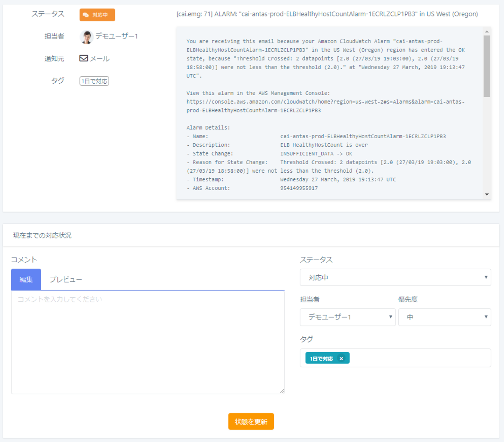Open the 優先度 dropdown showing 中
This screenshot has height=442, width=504.
[444, 317]
